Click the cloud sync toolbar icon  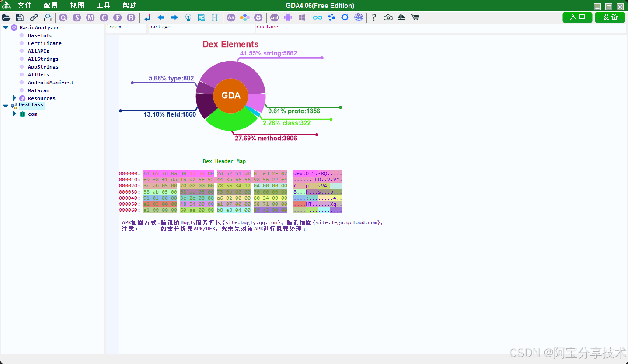click(388, 17)
